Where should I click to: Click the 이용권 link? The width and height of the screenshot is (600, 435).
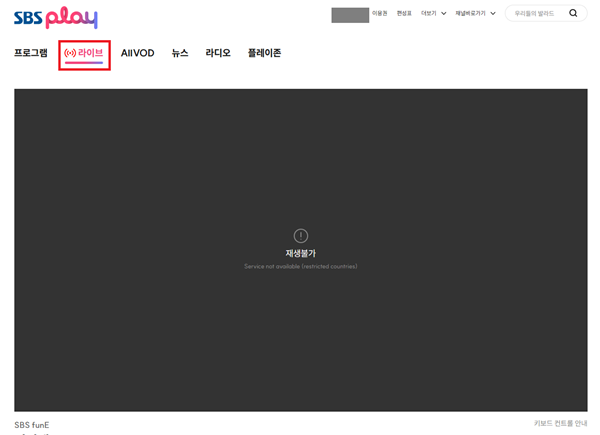tap(379, 14)
